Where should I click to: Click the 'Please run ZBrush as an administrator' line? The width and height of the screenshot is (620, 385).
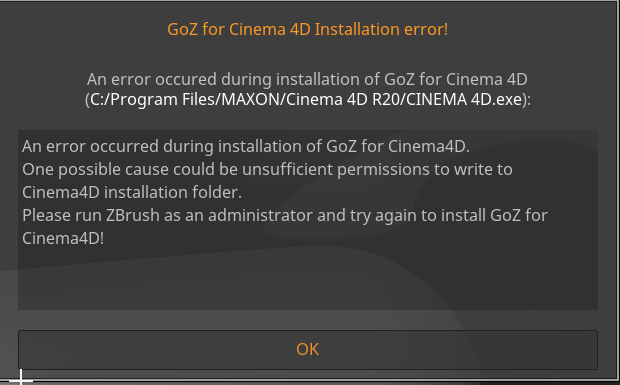pos(285,215)
